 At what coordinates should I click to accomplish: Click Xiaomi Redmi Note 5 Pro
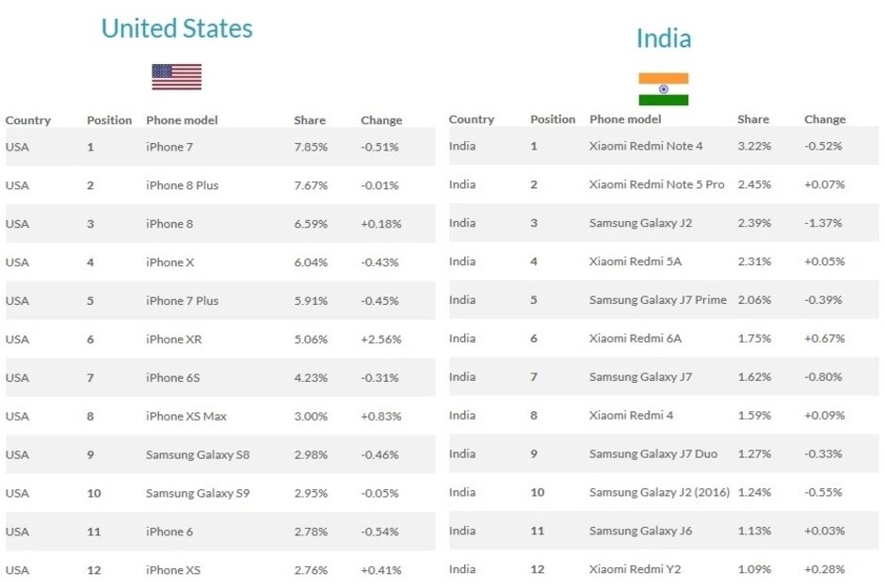[657, 184]
